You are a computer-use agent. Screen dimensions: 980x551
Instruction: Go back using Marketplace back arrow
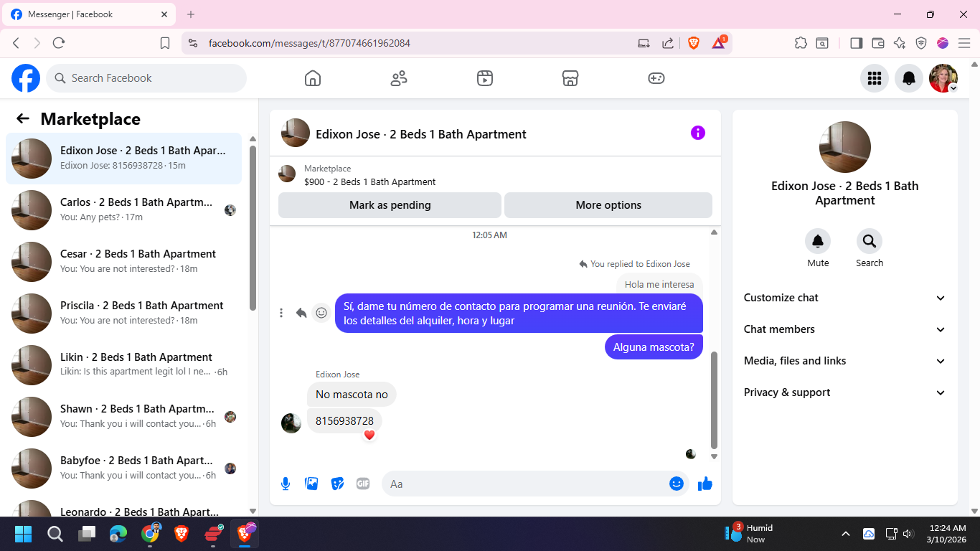coord(23,119)
